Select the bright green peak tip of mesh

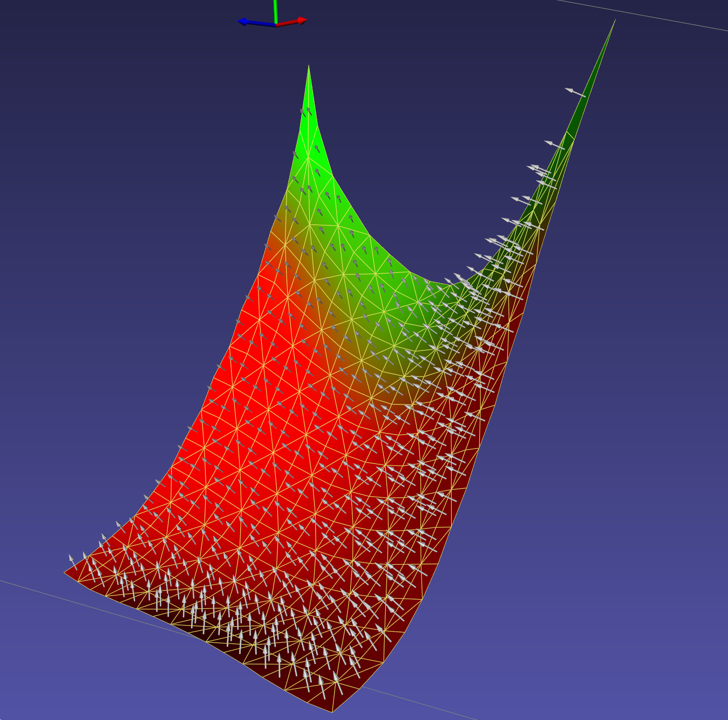309,67
